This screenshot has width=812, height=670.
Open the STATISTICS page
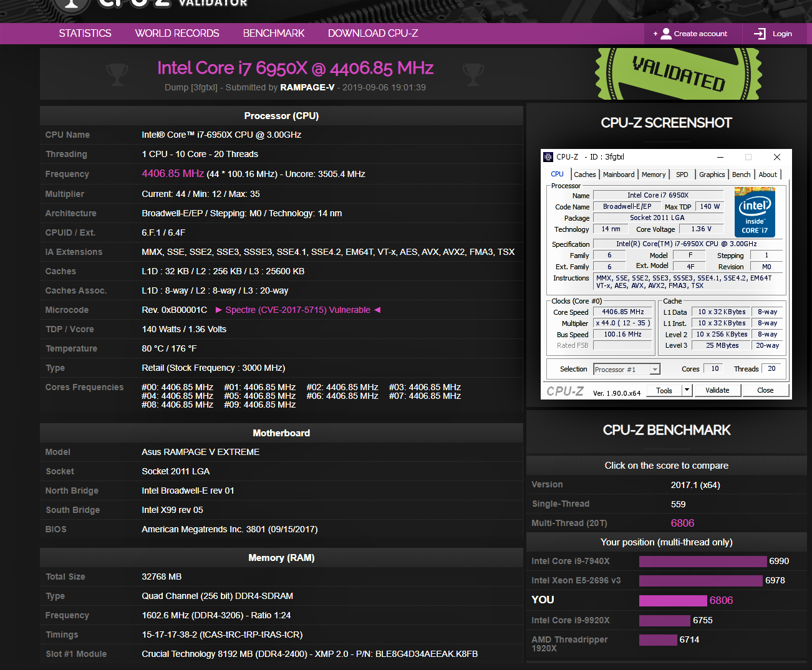pos(85,34)
